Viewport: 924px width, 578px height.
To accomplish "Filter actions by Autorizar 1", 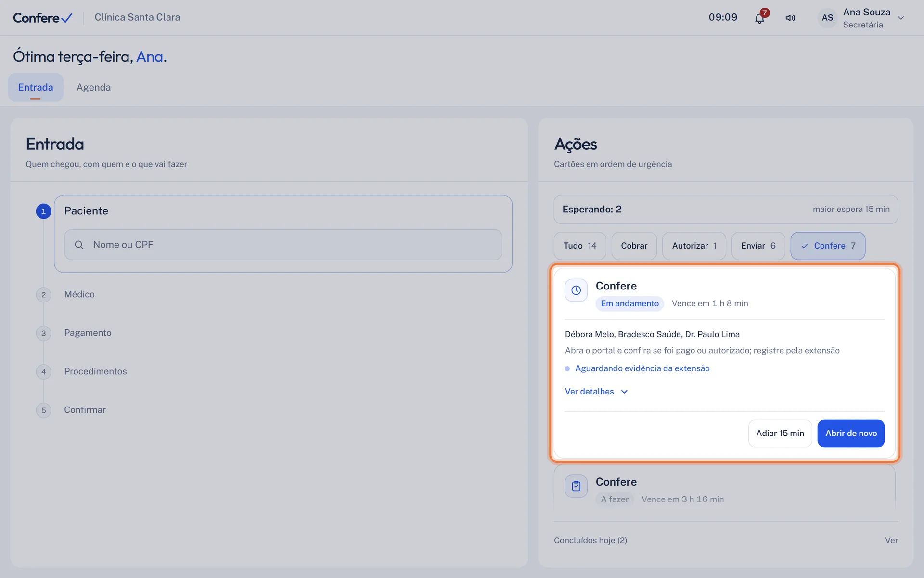I will [694, 246].
